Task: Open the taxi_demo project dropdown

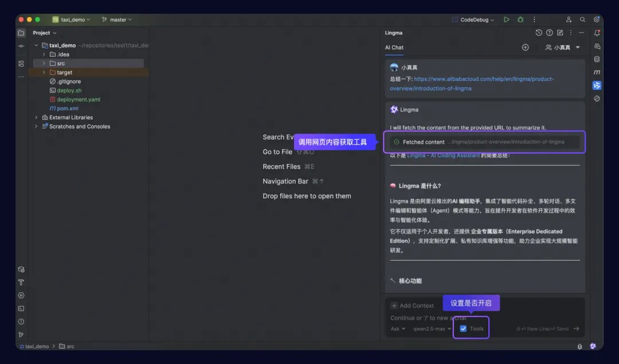Action: point(72,19)
